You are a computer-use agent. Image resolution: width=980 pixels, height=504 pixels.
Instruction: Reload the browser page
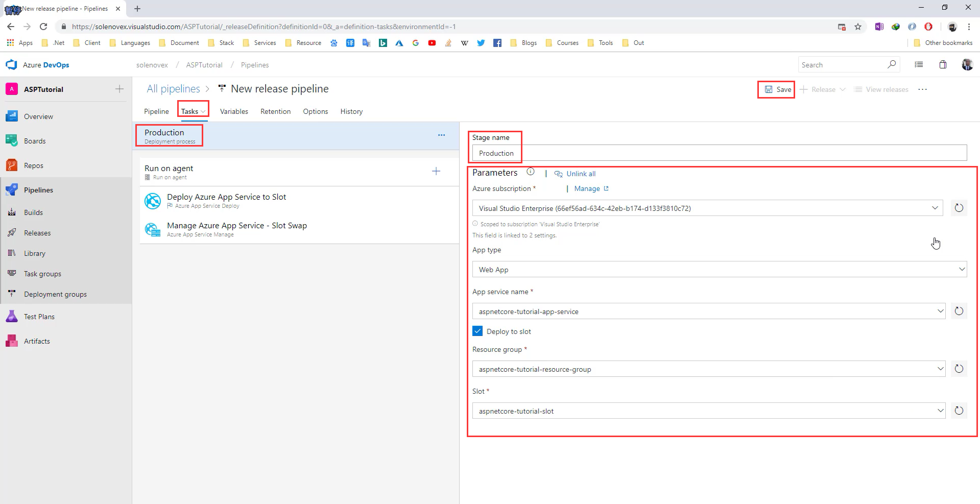point(43,27)
